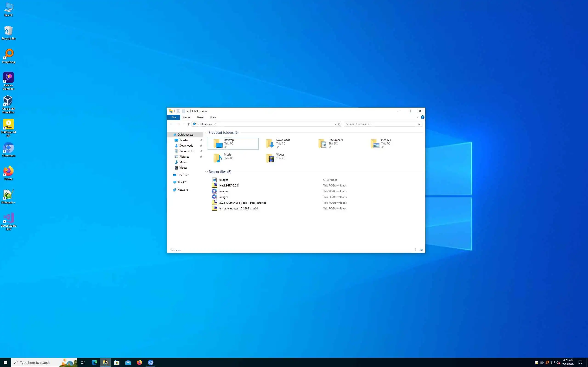Open the View ribbon tab
588x367 pixels.
[213, 117]
